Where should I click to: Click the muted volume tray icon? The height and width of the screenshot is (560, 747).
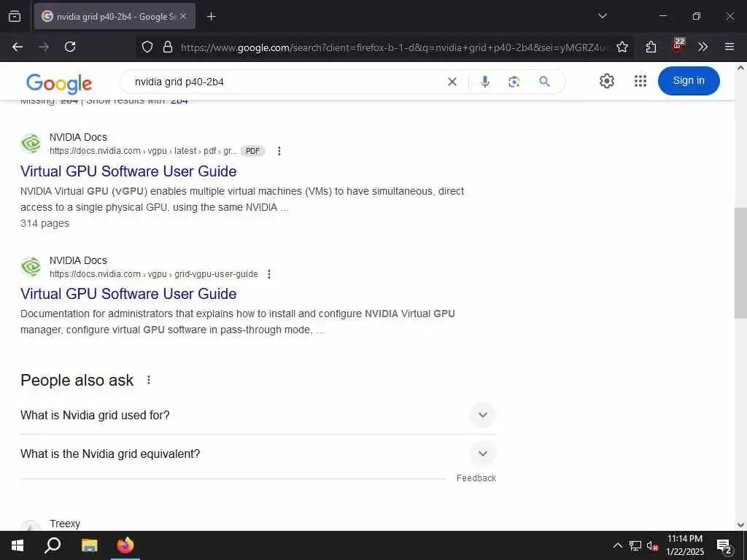pos(652,545)
